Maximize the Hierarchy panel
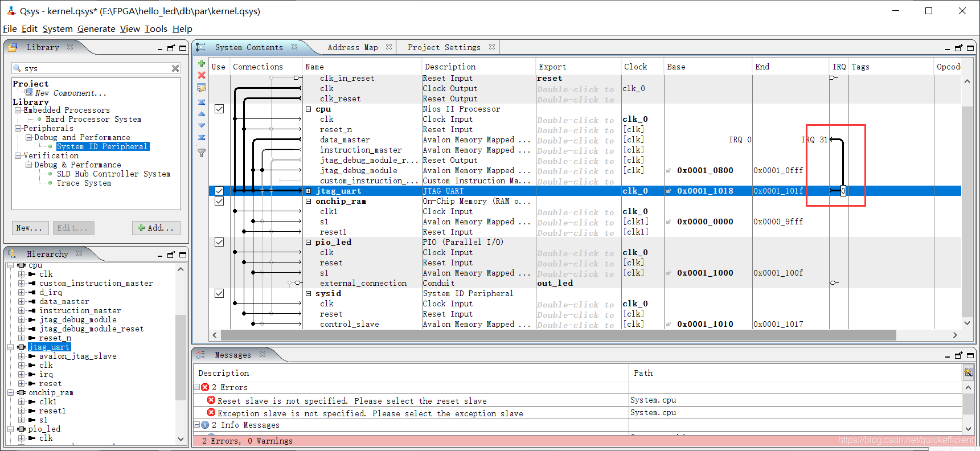980x451 pixels. (x=183, y=255)
